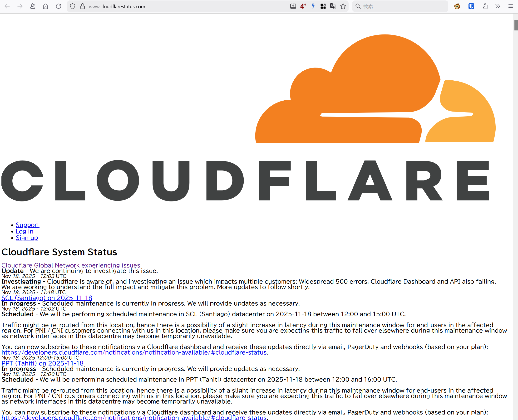
Task: Click the save page download icon in the address bar
Action: click(x=293, y=6)
